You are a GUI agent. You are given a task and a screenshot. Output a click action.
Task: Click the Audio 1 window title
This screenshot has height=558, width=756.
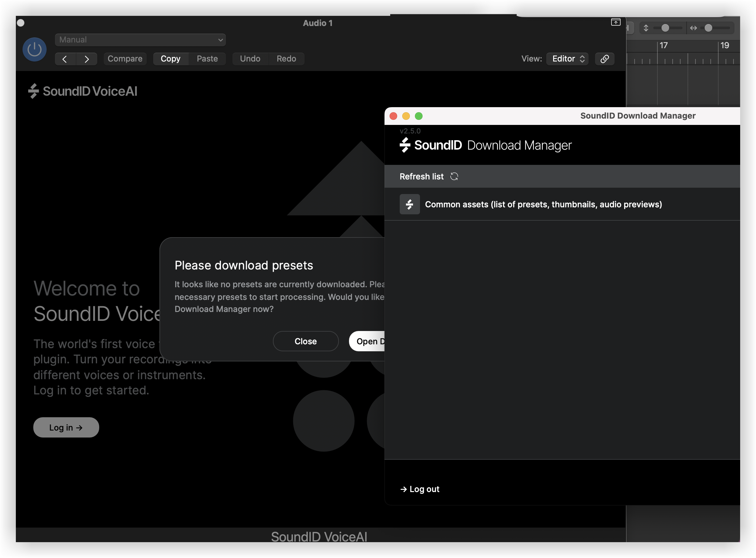coord(317,23)
